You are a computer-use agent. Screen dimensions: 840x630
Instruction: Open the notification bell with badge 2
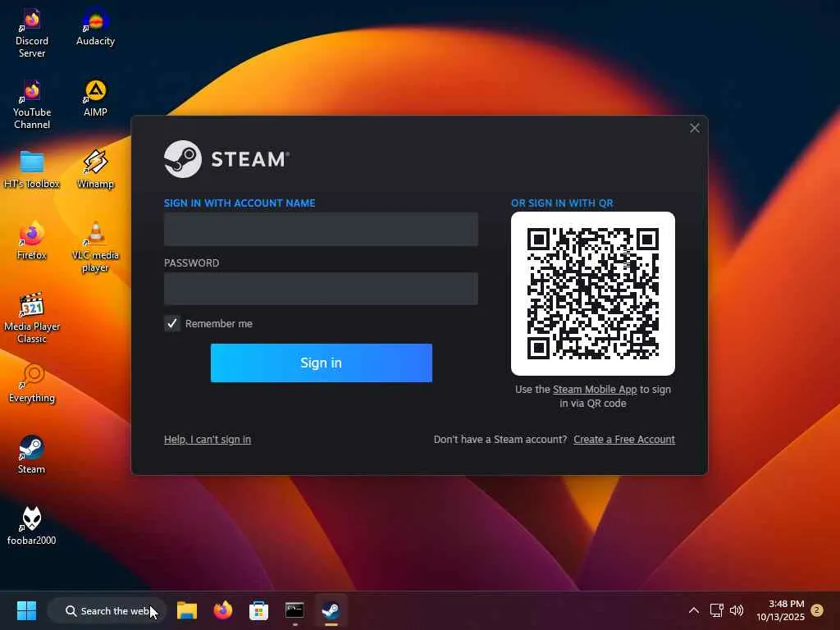pyautogui.click(x=817, y=610)
